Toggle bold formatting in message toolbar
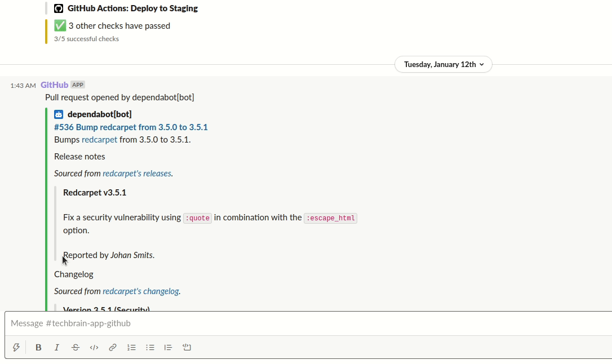 coord(38,348)
